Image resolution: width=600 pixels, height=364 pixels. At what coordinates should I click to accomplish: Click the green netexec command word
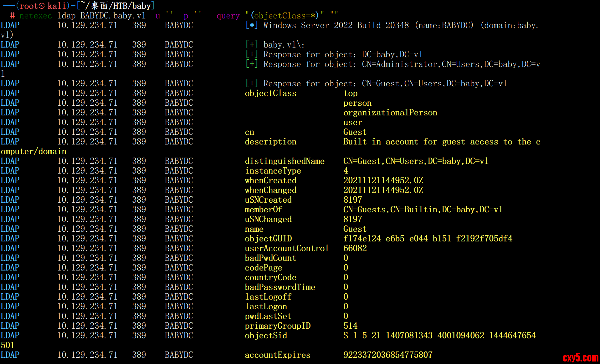(35, 16)
